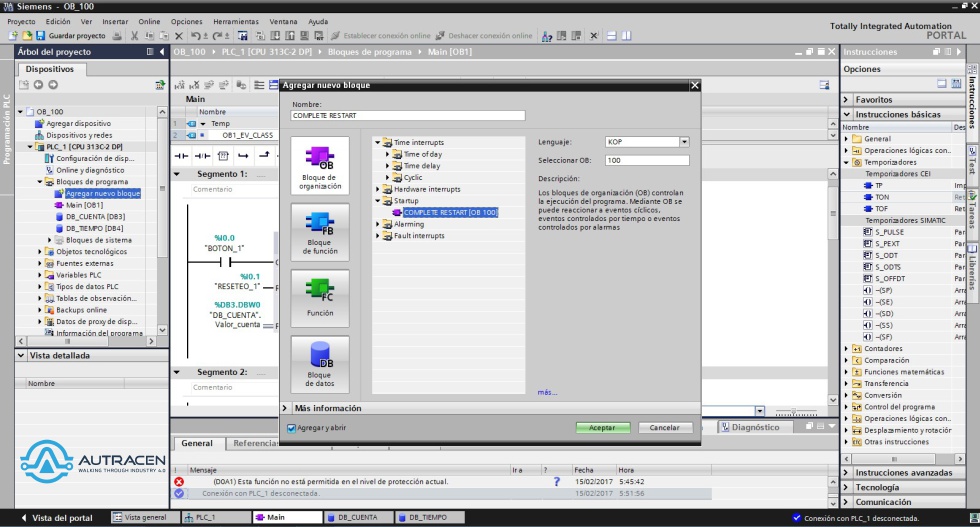Expand the Más información section
The height and width of the screenshot is (527, 980).
pyautogui.click(x=285, y=408)
